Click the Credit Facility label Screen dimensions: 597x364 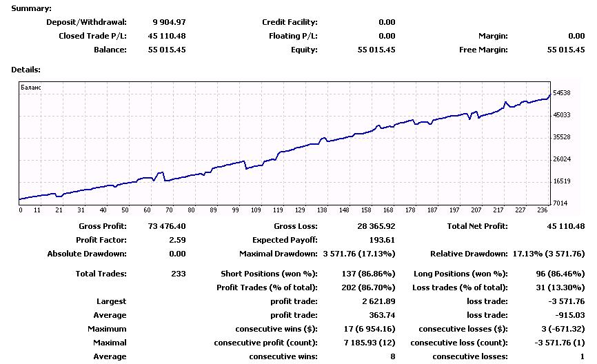pos(290,22)
